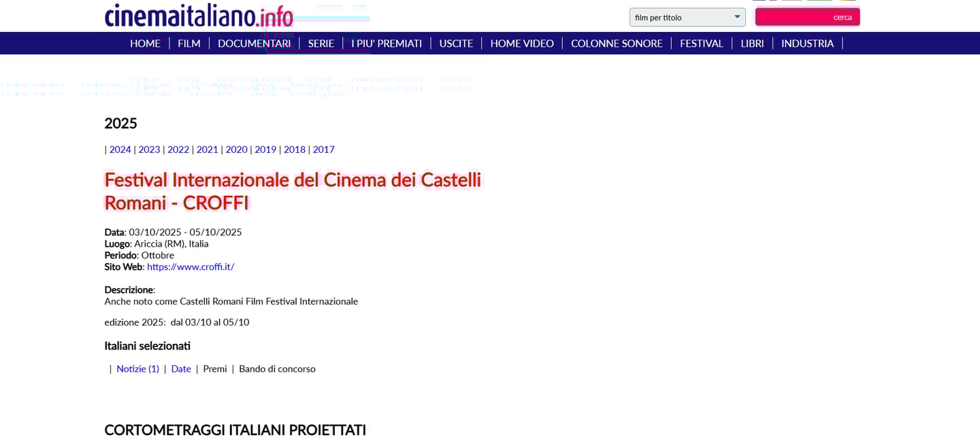Open the 2022 edition link

point(178,150)
